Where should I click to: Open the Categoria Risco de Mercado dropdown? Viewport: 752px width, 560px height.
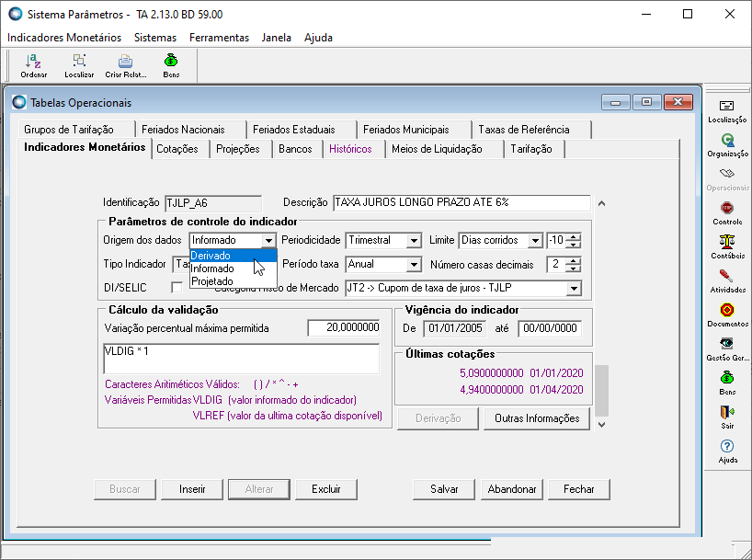pyautogui.click(x=574, y=288)
